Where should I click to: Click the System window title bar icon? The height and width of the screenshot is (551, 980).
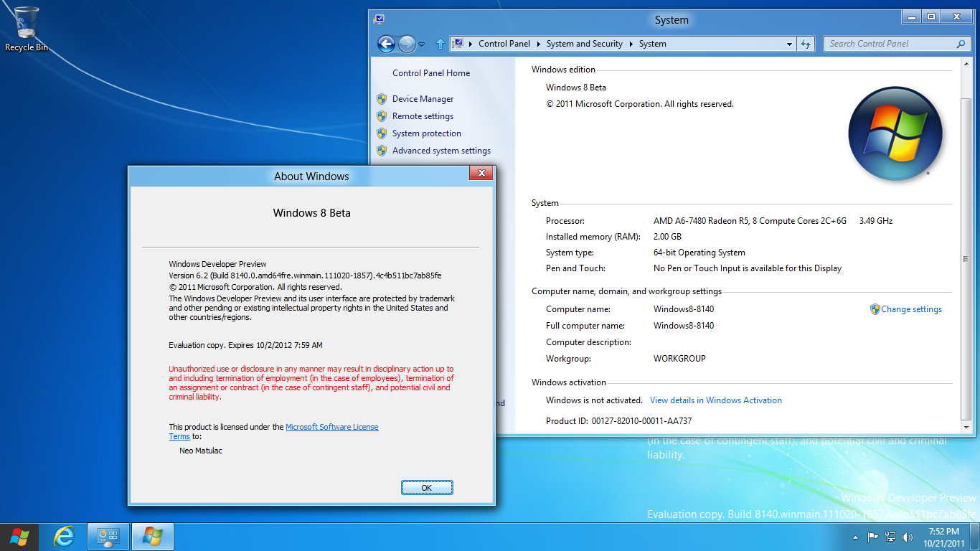tap(379, 19)
